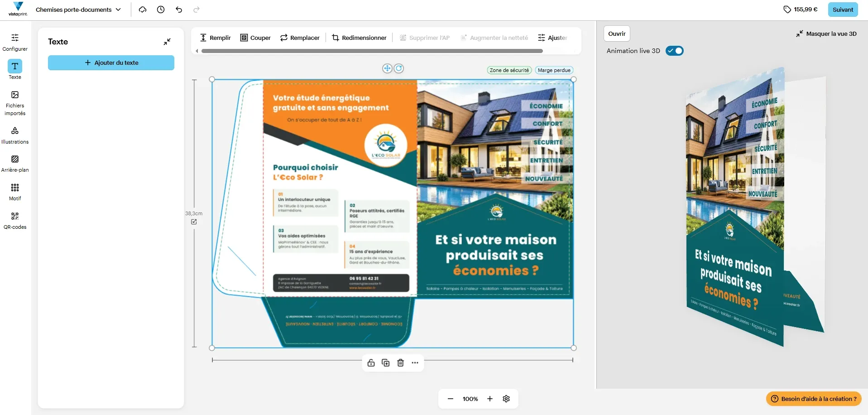Click Supprimer l'AP option
Viewport: 868px width, 415px height.
point(424,38)
